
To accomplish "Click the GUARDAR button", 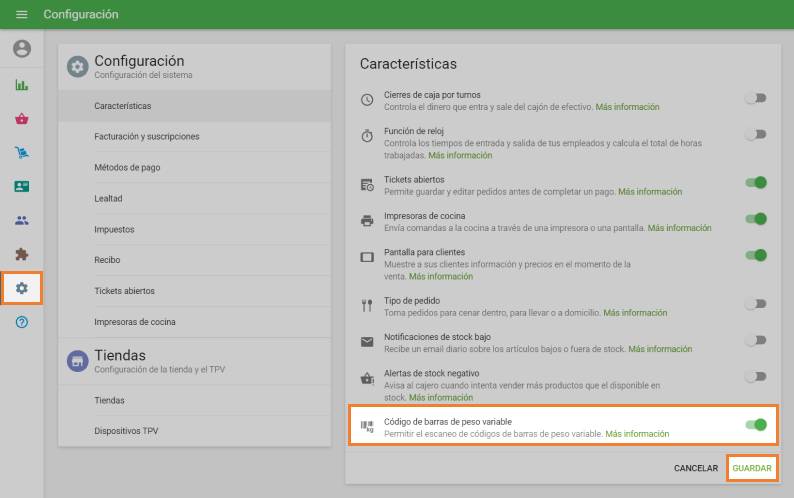I will [752, 468].
